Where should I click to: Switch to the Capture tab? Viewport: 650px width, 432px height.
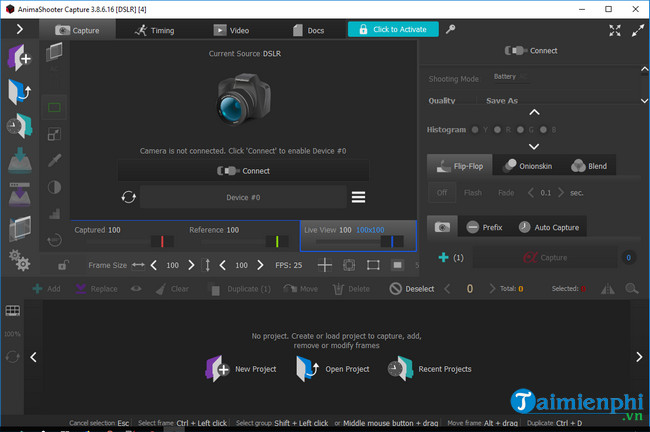click(78, 30)
